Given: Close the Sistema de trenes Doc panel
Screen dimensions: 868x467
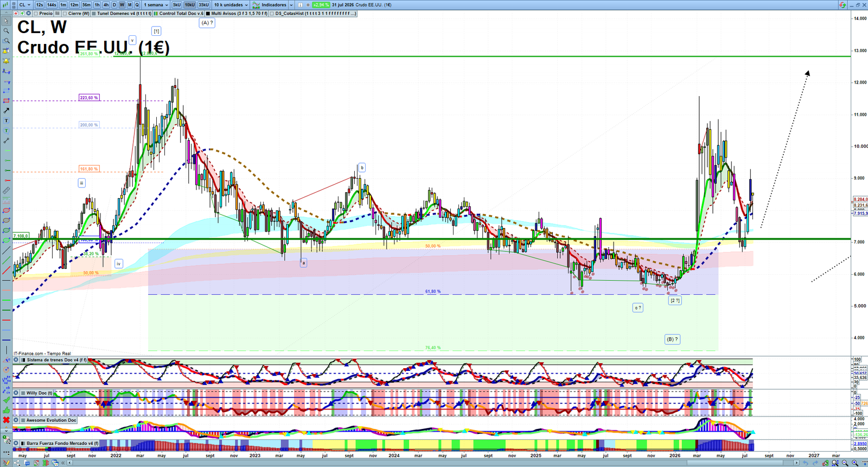Looking at the screenshot, I should click(16, 359).
